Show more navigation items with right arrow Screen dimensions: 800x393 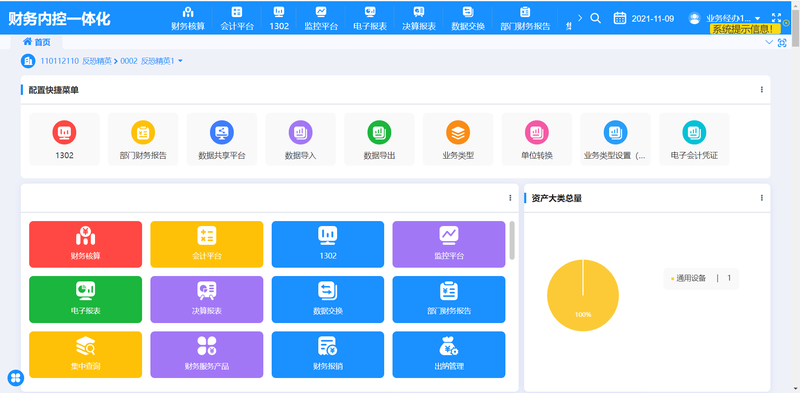click(580, 18)
